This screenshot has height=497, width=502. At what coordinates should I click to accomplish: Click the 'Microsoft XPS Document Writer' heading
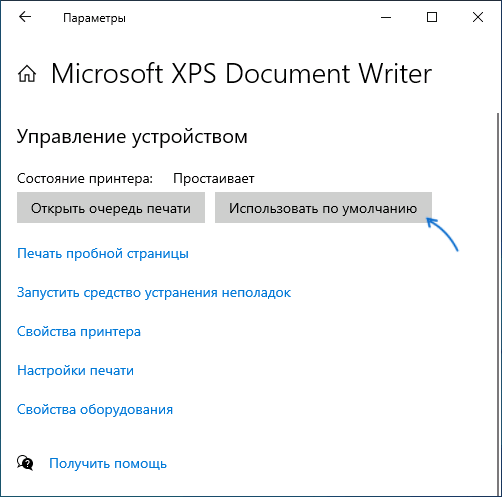(241, 74)
